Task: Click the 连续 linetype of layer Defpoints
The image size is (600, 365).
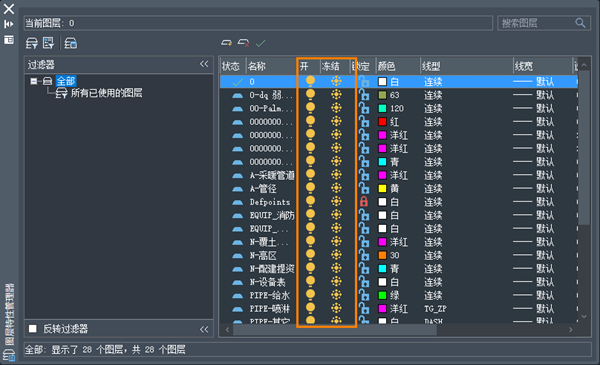Action: coord(433,202)
